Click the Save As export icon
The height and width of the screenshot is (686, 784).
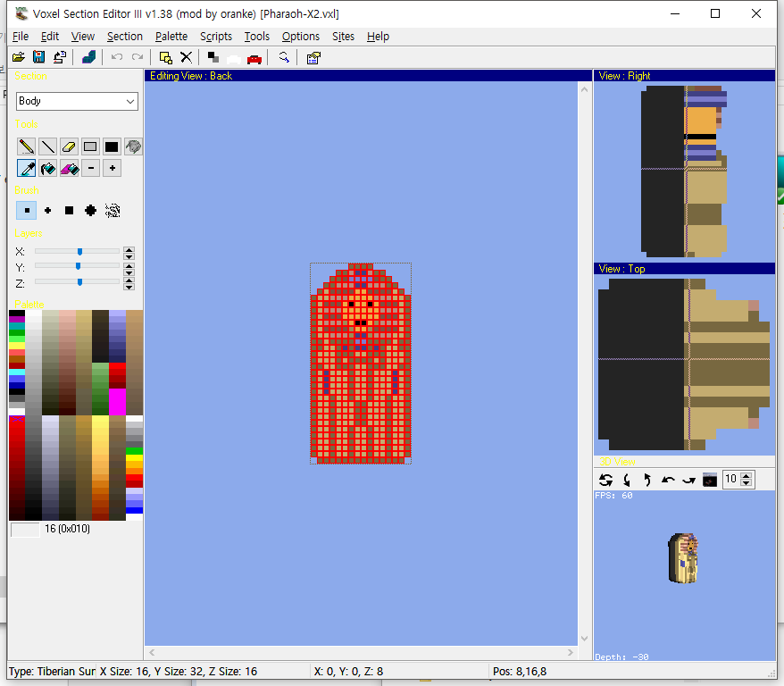[60, 57]
